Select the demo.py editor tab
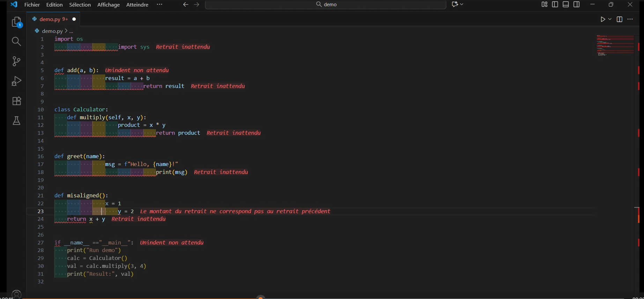644x299 pixels. [x=53, y=19]
